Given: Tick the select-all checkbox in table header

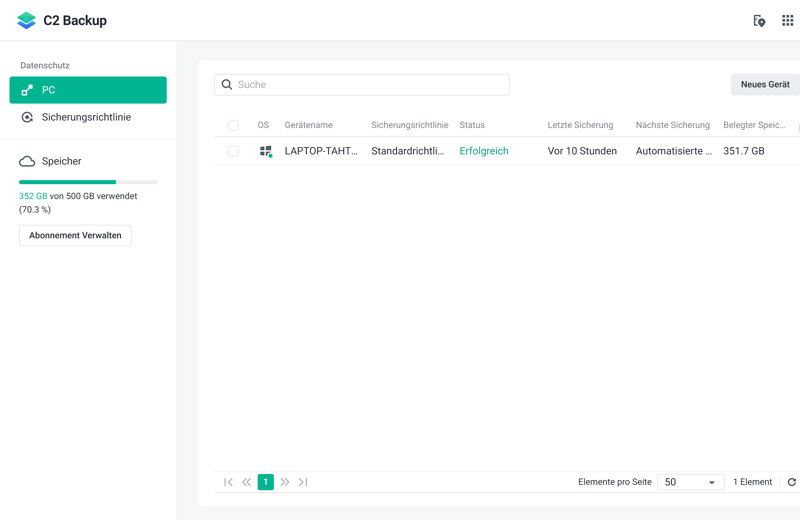Looking at the screenshot, I should coord(233,126).
